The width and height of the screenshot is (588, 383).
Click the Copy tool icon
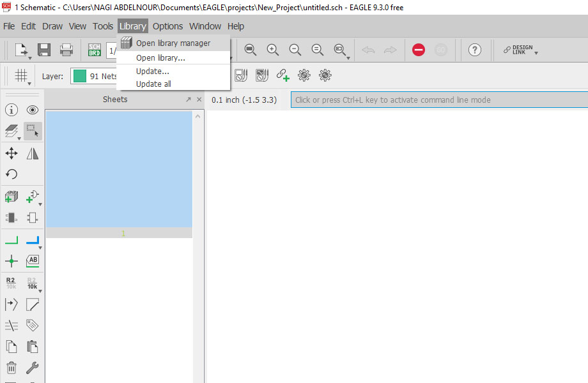(12, 347)
